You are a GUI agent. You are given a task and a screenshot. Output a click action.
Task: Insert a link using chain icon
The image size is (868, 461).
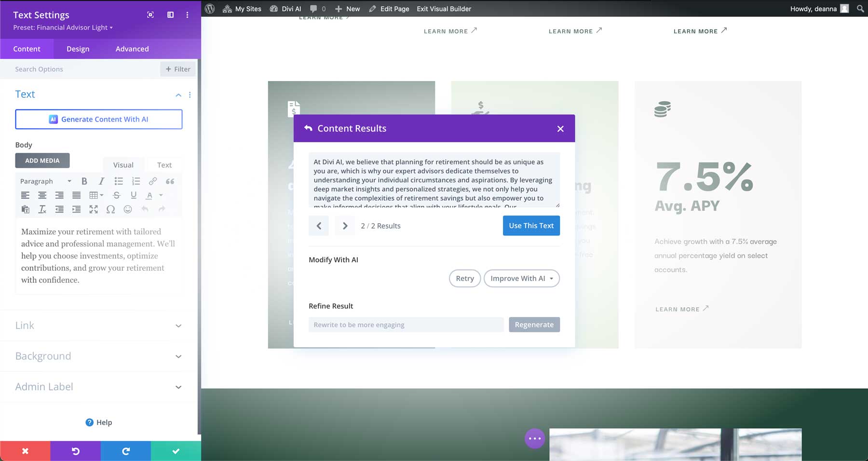(x=153, y=181)
